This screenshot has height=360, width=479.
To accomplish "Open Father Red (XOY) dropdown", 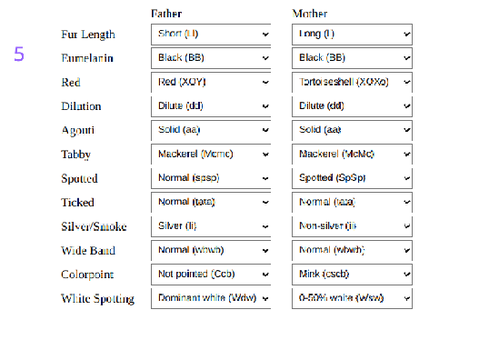I will (211, 82).
